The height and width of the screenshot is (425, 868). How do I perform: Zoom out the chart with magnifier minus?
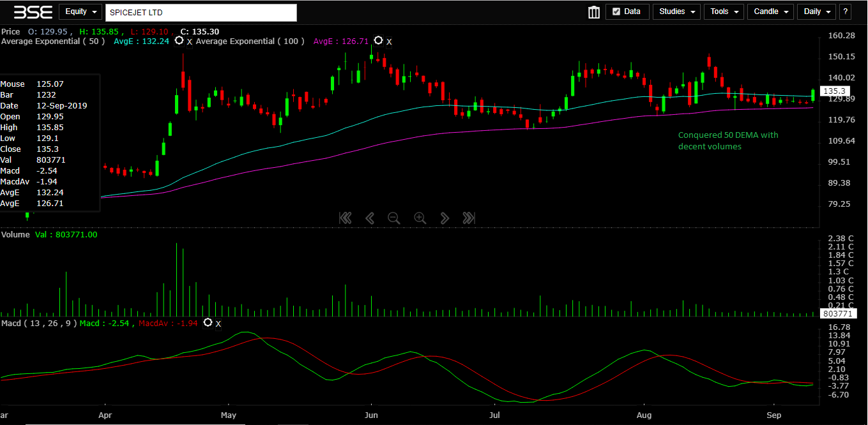pyautogui.click(x=393, y=218)
